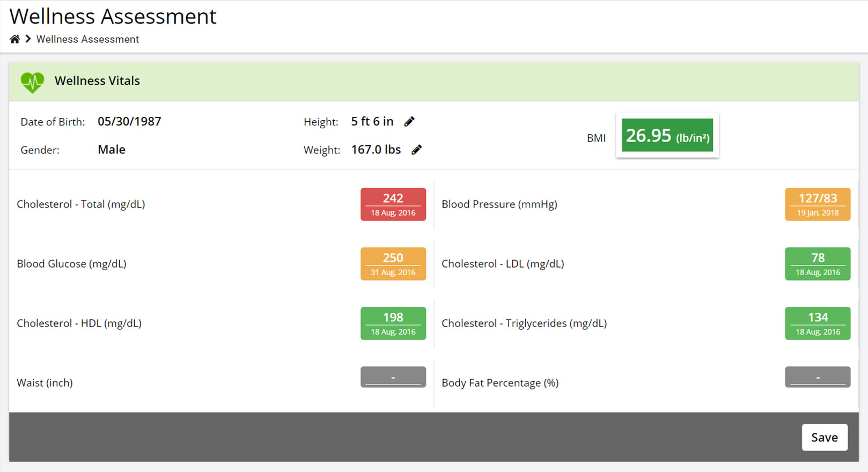Click the Cholesterol LDL 78 badge
Screen dimensions: 868x472
point(818,264)
